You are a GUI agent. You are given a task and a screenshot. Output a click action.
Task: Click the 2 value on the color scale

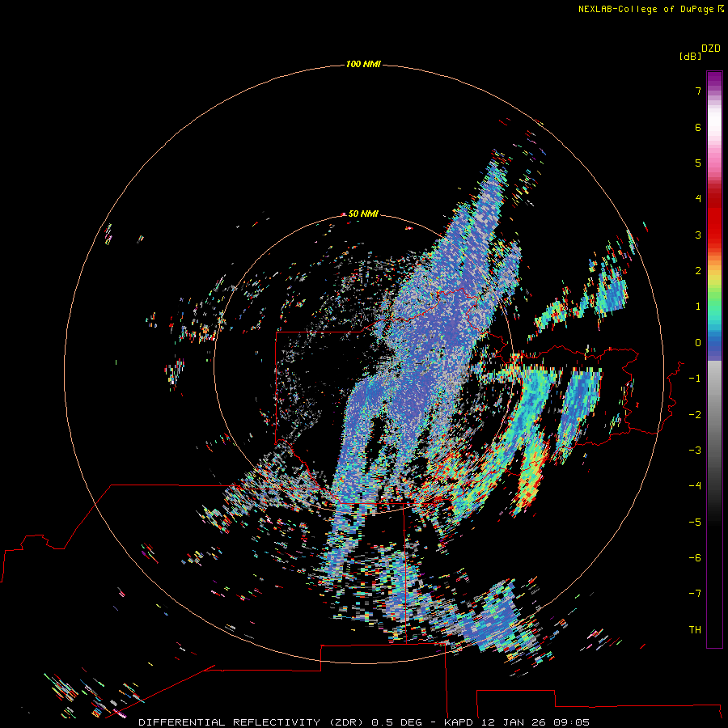[x=698, y=271]
